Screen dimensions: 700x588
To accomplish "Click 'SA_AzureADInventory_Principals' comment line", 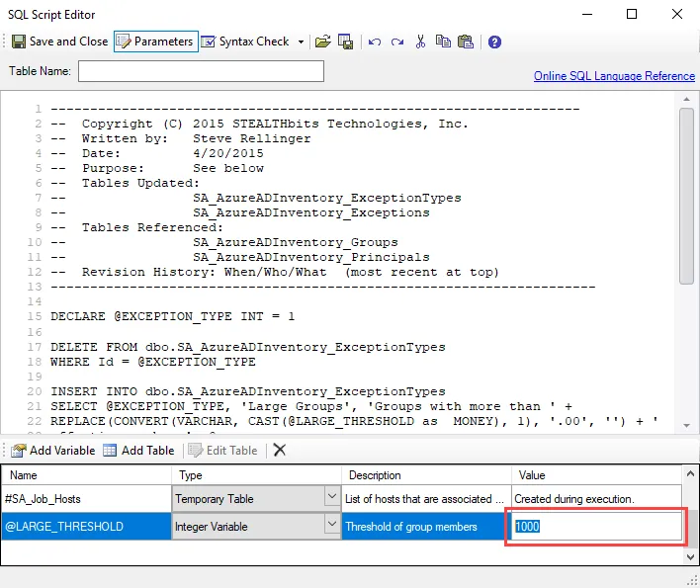I will 240,257.
